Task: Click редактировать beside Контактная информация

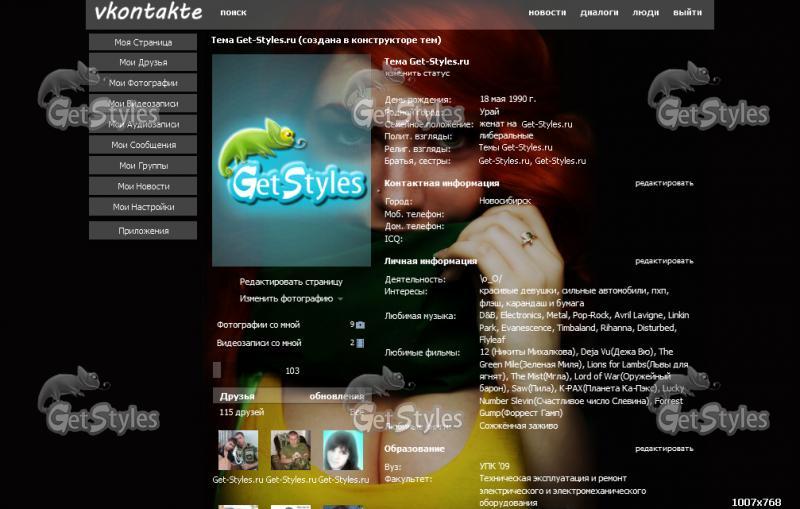Action: click(664, 183)
